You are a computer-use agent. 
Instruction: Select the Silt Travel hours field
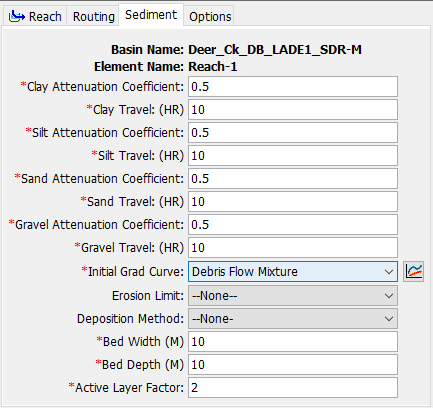[x=293, y=156]
